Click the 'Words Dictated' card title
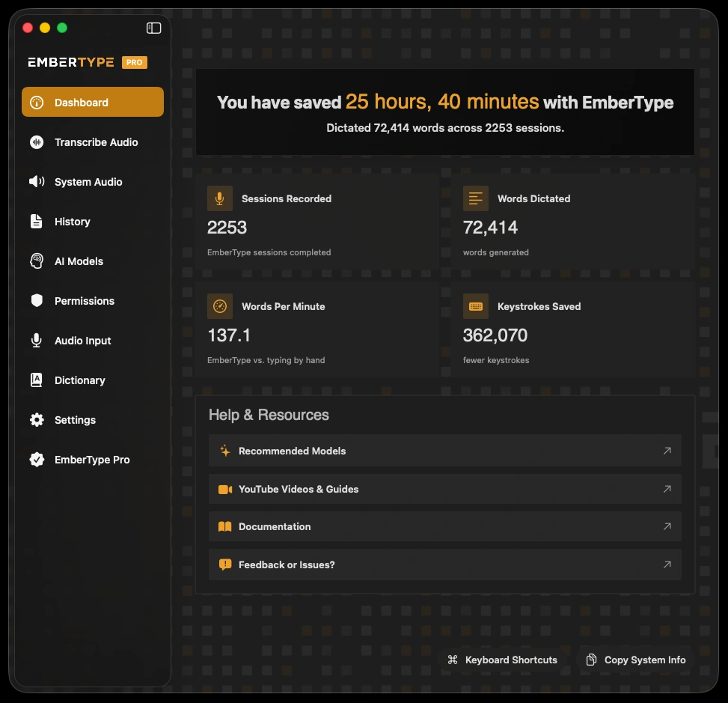 point(534,198)
